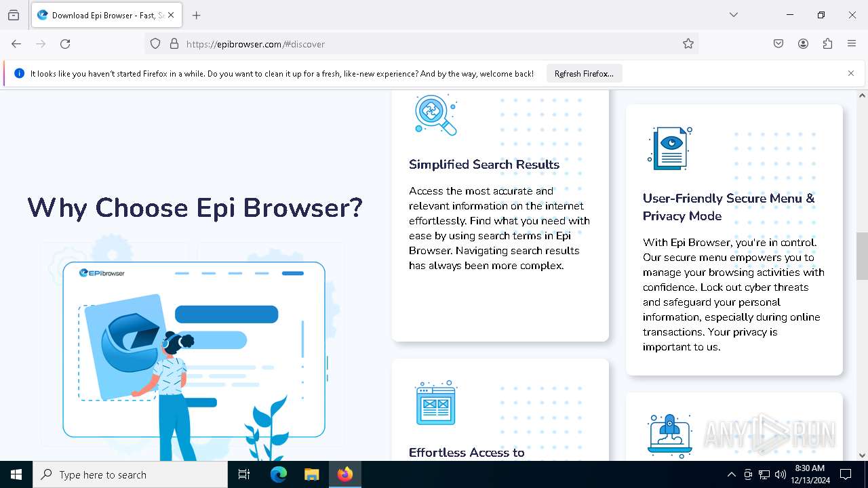The width and height of the screenshot is (868, 488).
Task: Open the Firefox account icon
Action: [x=803, y=44]
